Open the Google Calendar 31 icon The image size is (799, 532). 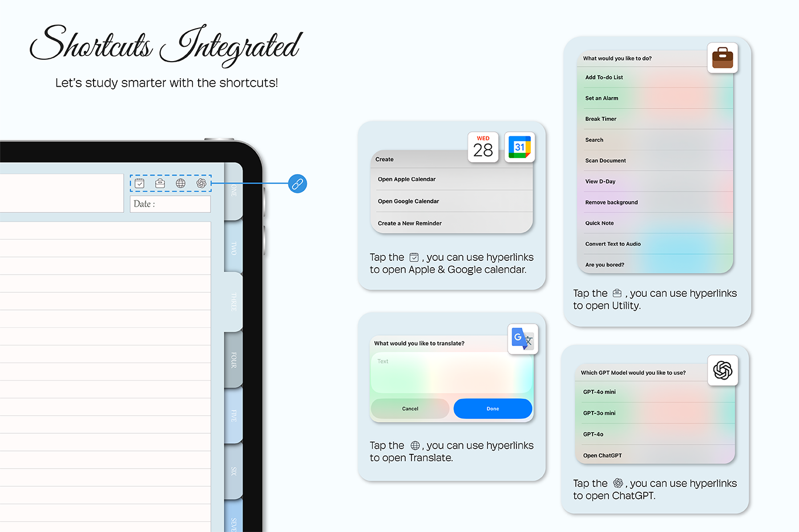click(x=519, y=147)
